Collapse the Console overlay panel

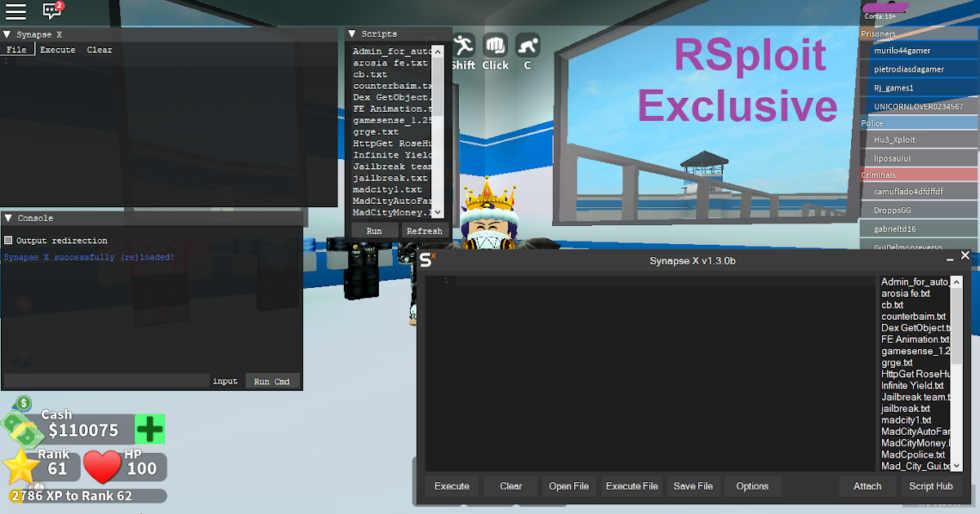tap(8, 219)
